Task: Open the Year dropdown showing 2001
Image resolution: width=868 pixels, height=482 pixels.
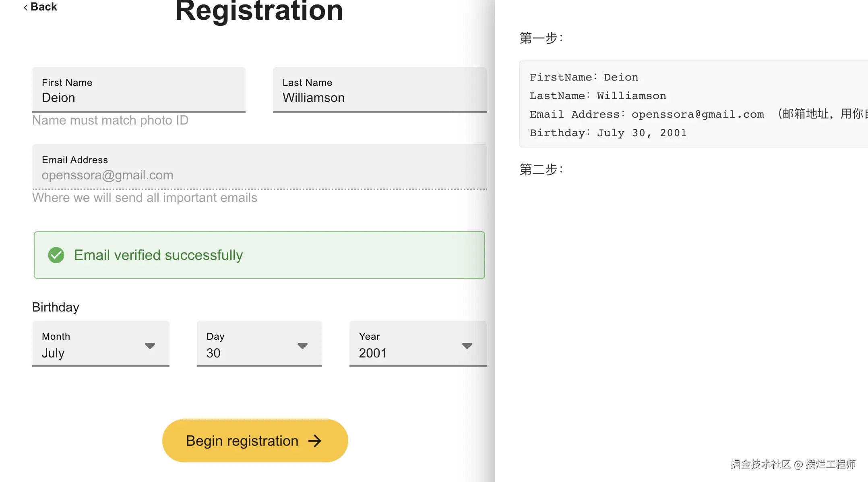Action: [x=417, y=344]
